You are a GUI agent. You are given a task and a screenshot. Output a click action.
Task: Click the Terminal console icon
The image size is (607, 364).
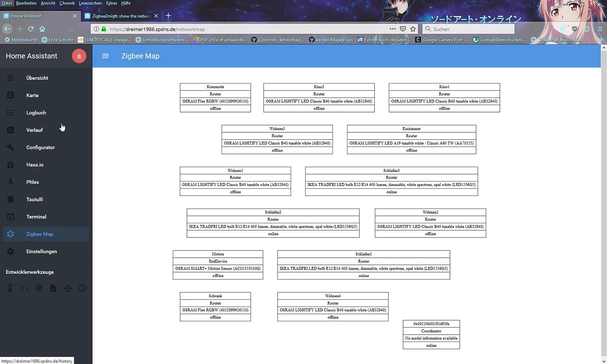coord(11,217)
